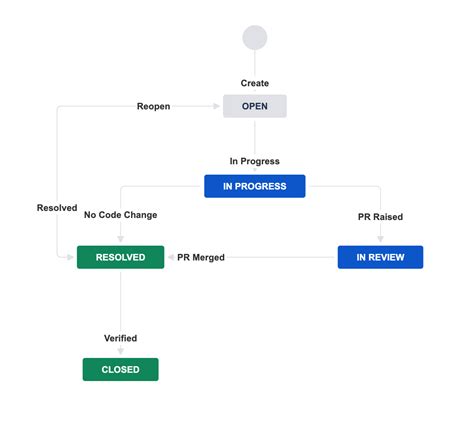Click arrowhead above the CLOSED status
The width and height of the screenshot is (474, 431).
pyautogui.click(x=121, y=351)
